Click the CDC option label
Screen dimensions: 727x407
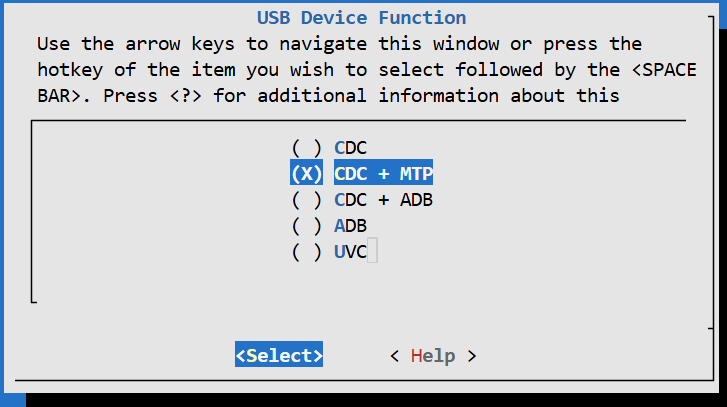(351, 148)
